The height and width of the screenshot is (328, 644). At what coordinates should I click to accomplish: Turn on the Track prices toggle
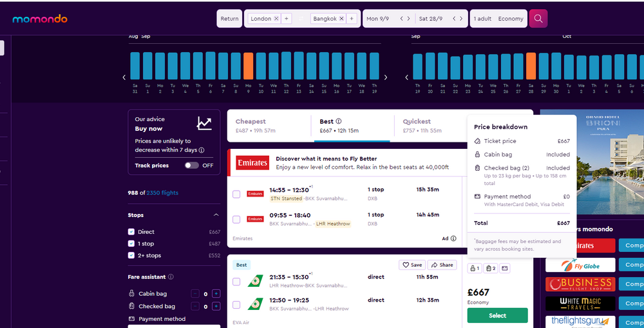point(191,166)
